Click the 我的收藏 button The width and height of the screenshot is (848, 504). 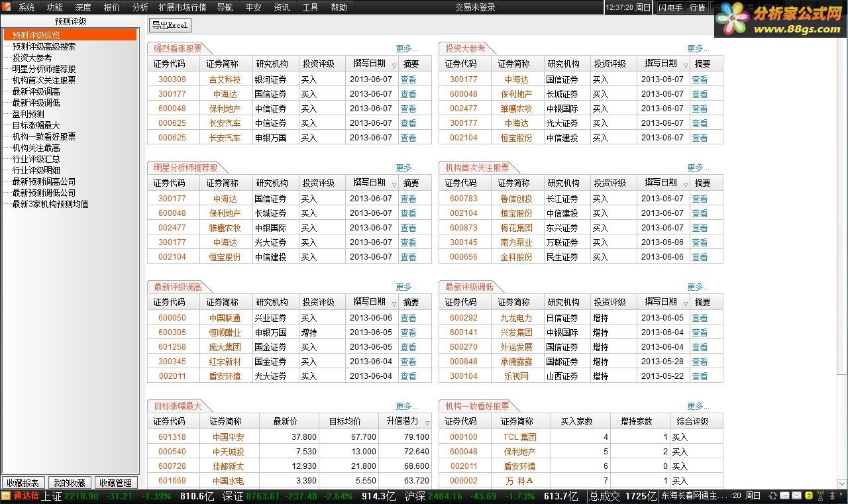click(70, 483)
